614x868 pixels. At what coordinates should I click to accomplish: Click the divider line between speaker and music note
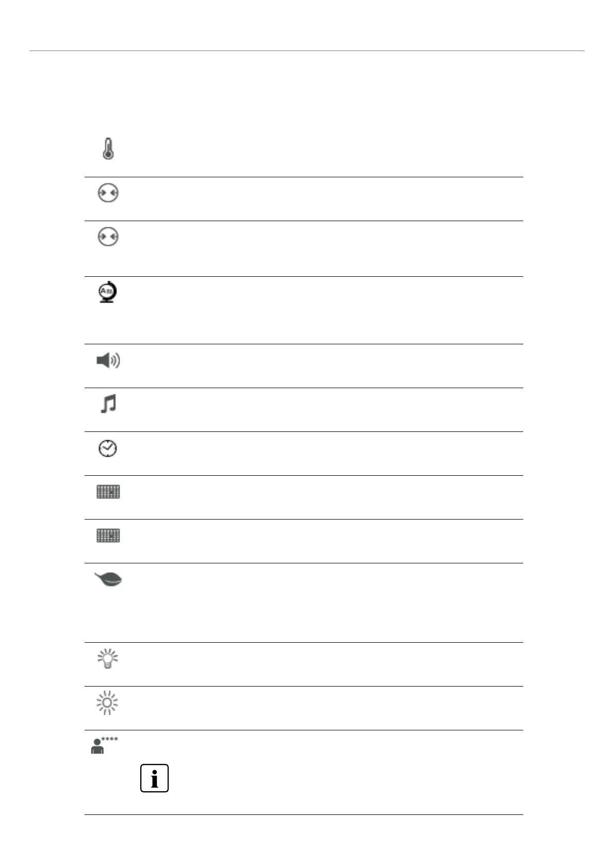tap(304, 388)
